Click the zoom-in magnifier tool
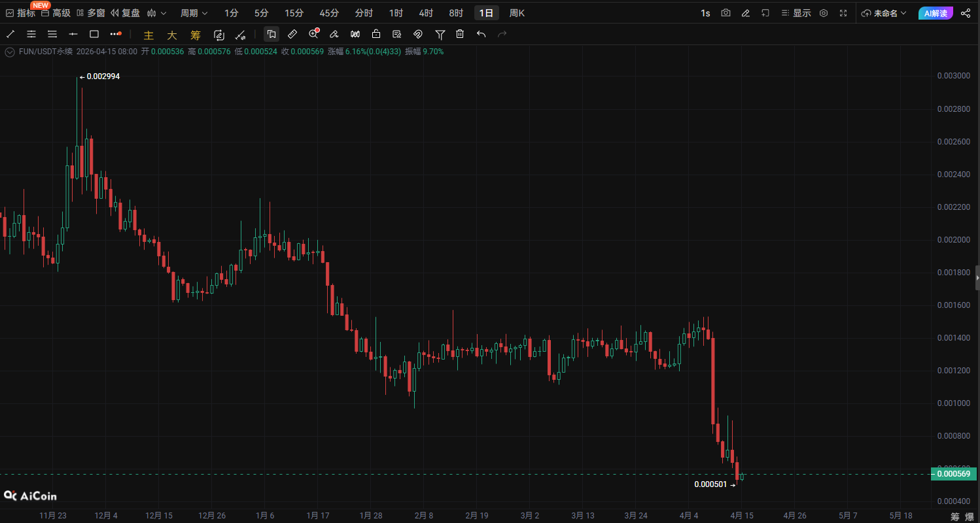The width and height of the screenshot is (980, 523). [313, 34]
